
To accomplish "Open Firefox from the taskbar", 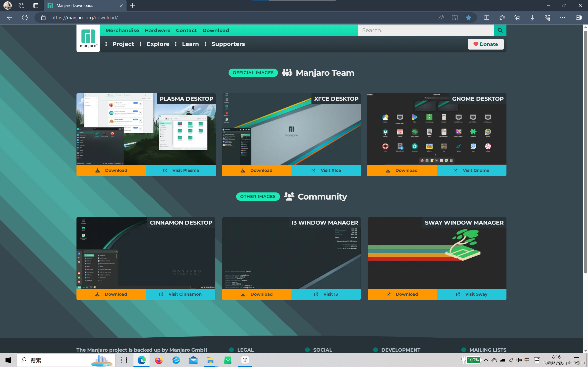I will (159, 360).
